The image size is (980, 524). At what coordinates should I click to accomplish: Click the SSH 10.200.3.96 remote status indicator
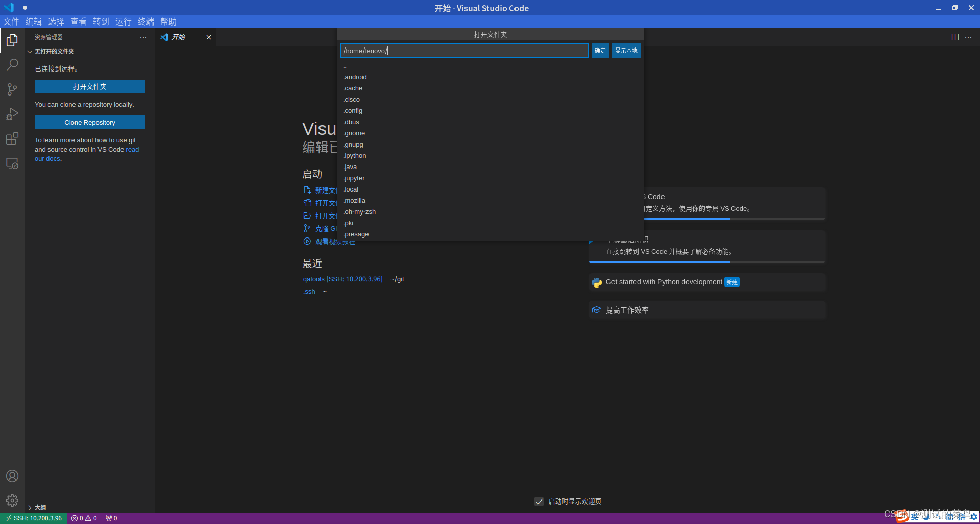(x=34, y=518)
